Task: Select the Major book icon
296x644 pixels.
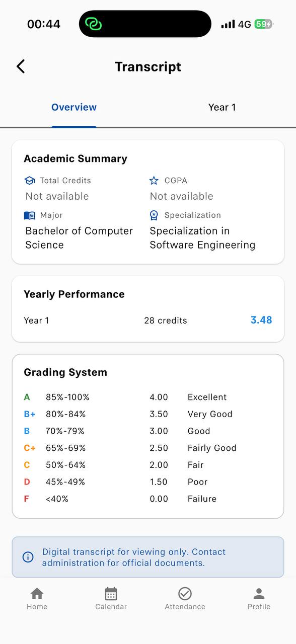Action: pos(29,215)
